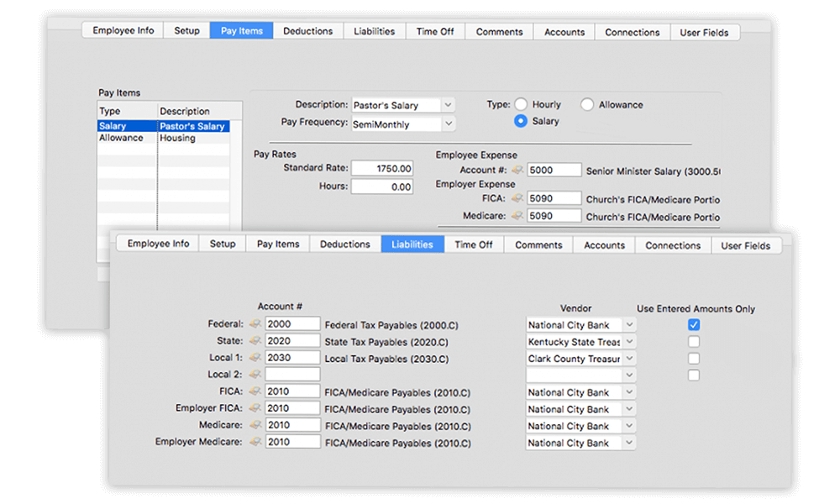This screenshot has height=504, width=840.
Task: Select the Salary type radio button
Action: tap(521, 121)
